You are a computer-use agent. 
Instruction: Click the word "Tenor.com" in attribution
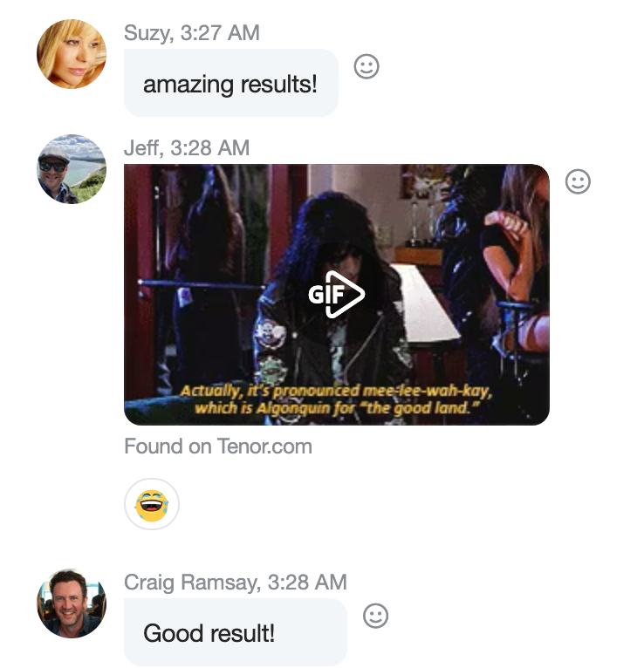[x=264, y=446]
